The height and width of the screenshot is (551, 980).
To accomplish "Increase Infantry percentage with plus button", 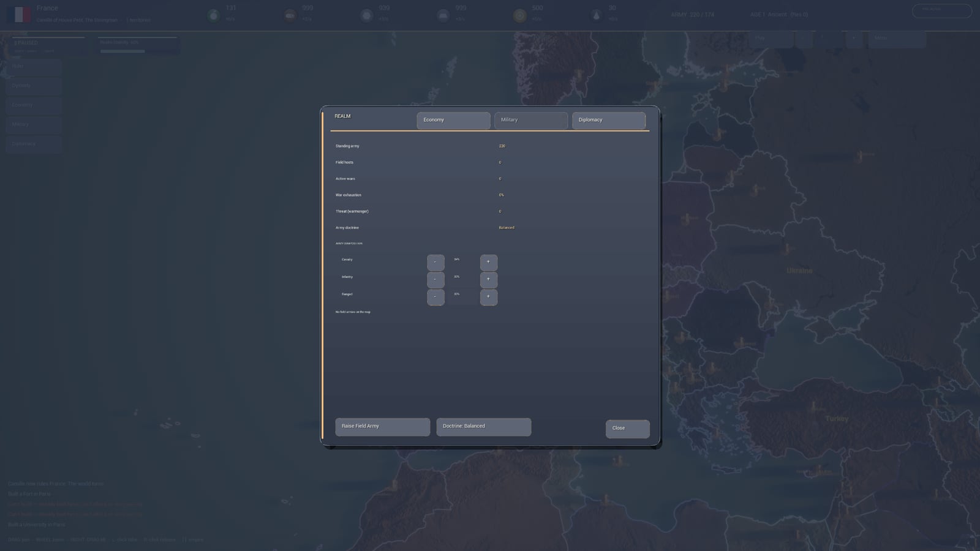I will pyautogui.click(x=488, y=279).
